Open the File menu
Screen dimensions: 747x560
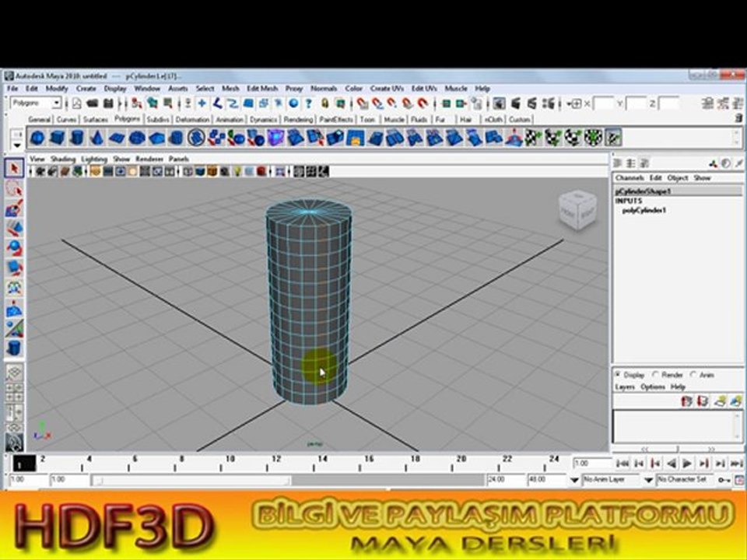point(12,89)
